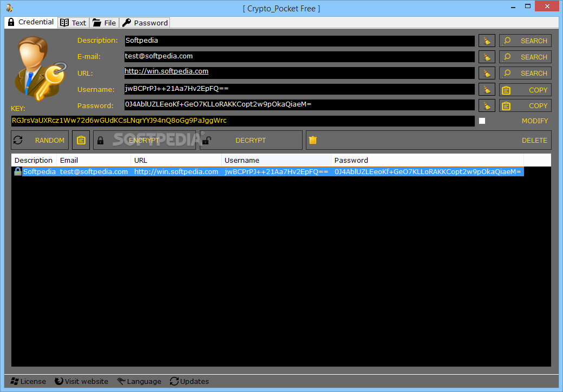The height and width of the screenshot is (392, 563).
Task: Click the DELETE button
Action: 428,140
